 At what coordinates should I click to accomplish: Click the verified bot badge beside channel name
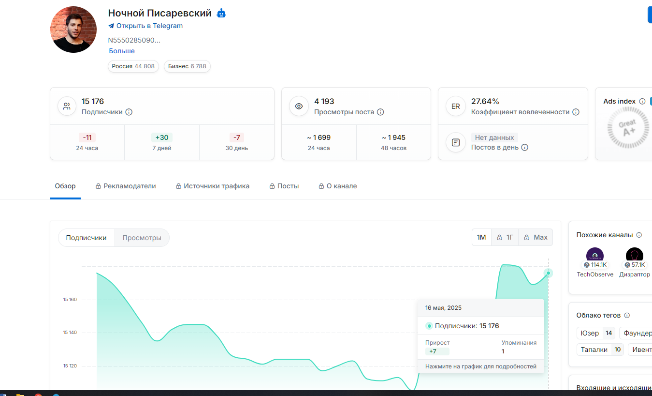(x=221, y=13)
